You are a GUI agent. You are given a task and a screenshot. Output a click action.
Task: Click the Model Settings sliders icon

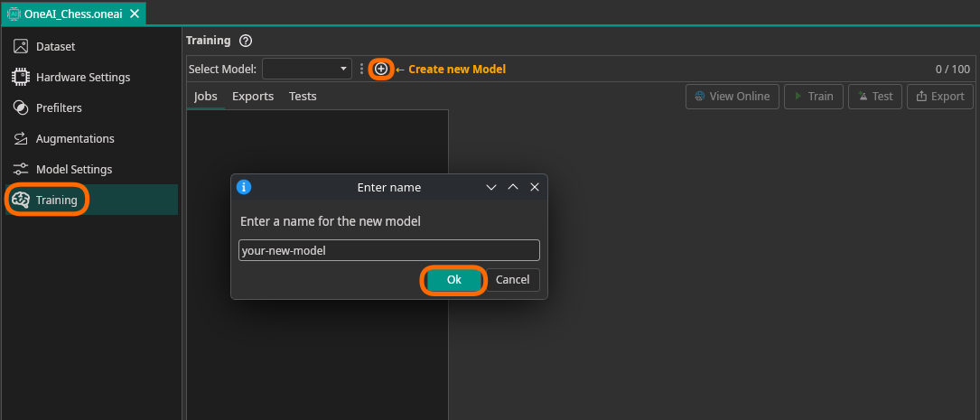[x=21, y=169]
